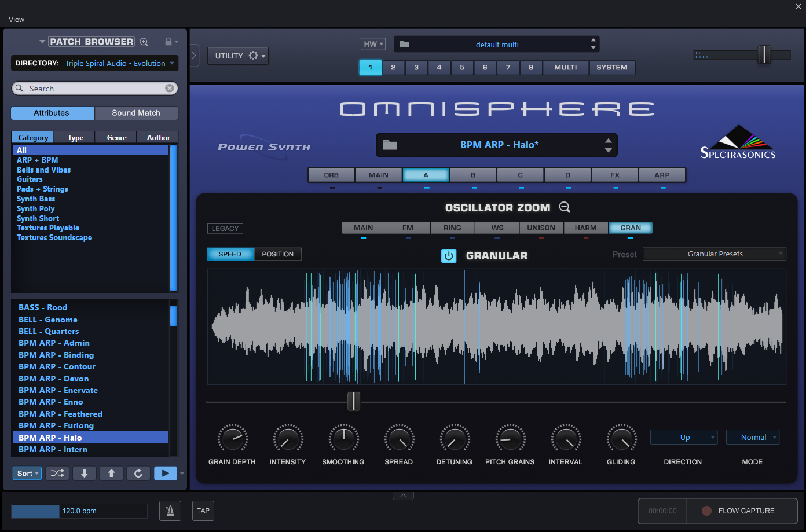The width and height of the screenshot is (806, 532).
Task: Select the previous patch up arrow
Action: coord(111,473)
